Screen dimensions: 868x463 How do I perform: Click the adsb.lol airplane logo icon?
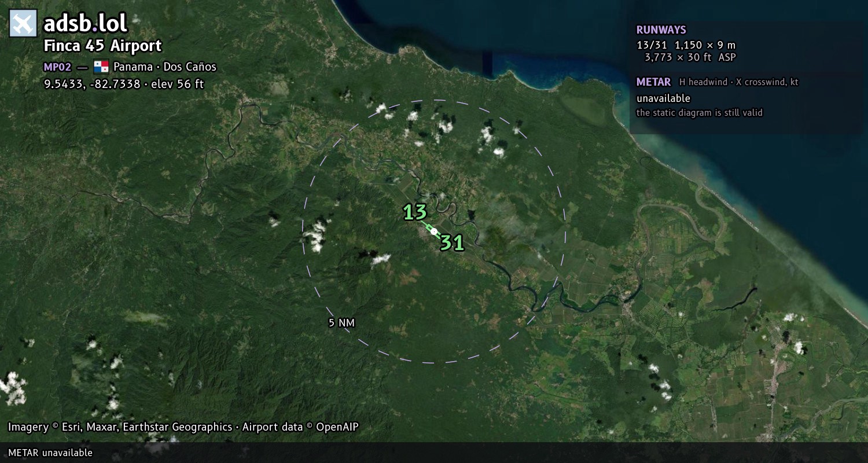(x=23, y=24)
